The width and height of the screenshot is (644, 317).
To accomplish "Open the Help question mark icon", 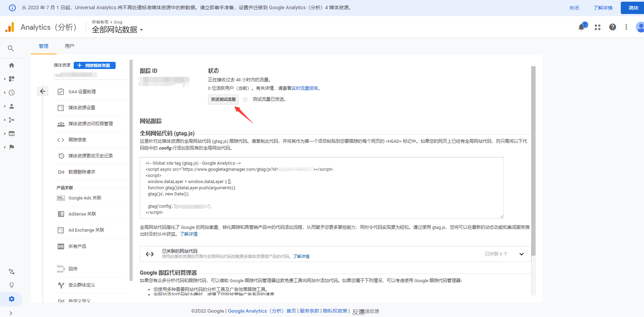I will pyautogui.click(x=613, y=27).
